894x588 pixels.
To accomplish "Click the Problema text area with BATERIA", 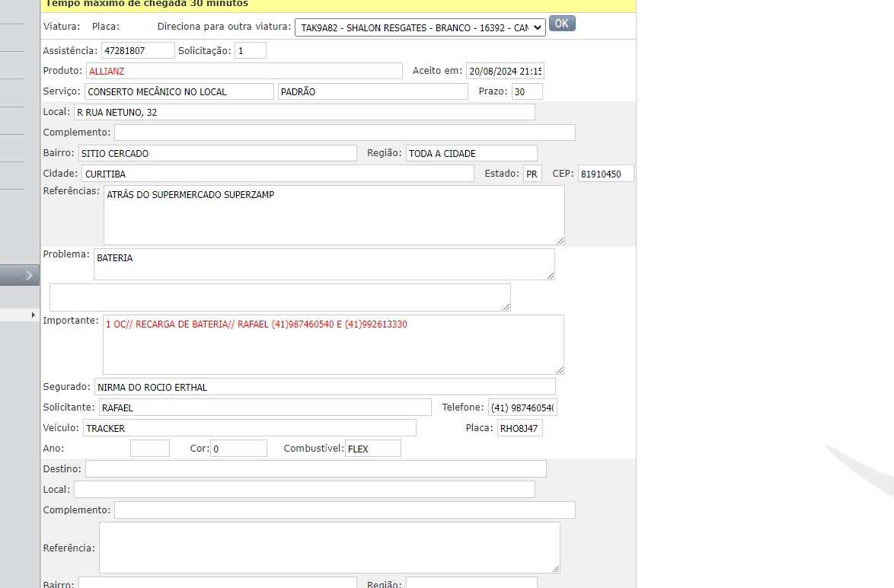I will pos(324,264).
